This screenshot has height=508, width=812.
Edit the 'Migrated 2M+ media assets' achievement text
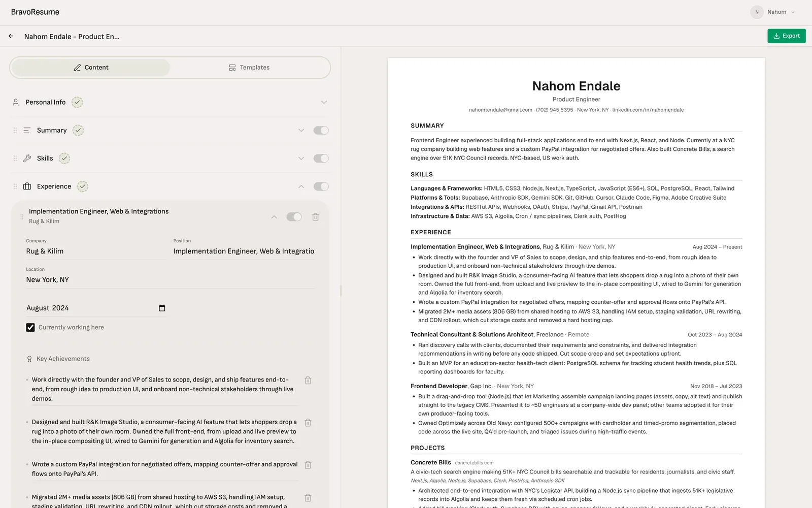pyautogui.click(x=164, y=501)
